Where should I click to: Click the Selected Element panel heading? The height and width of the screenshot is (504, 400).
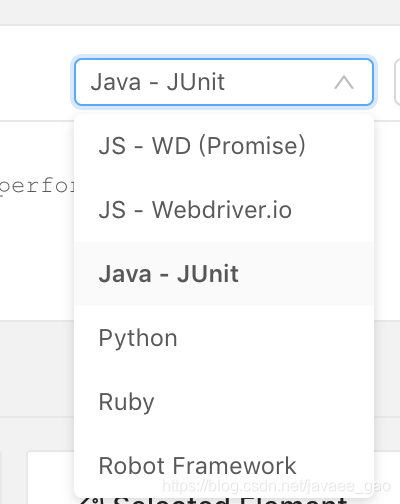[213, 500]
